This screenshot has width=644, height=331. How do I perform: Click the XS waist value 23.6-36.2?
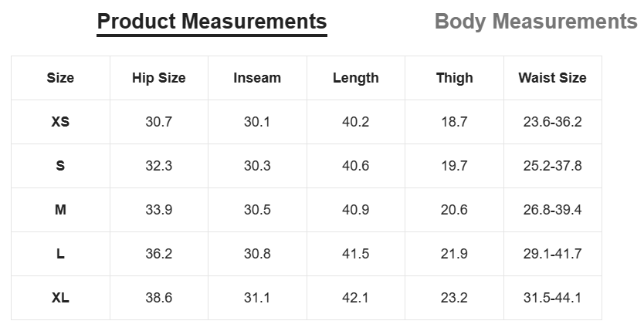coord(552,122)
